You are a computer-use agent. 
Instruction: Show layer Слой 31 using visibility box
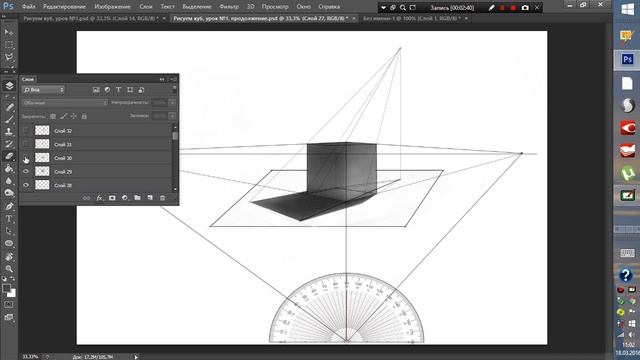(26, 144)
